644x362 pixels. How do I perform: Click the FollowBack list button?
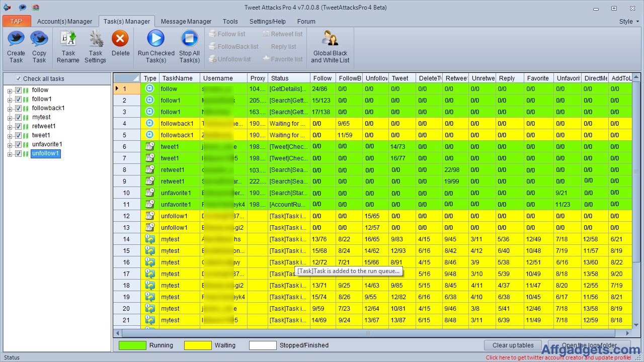tap(233, 46)
